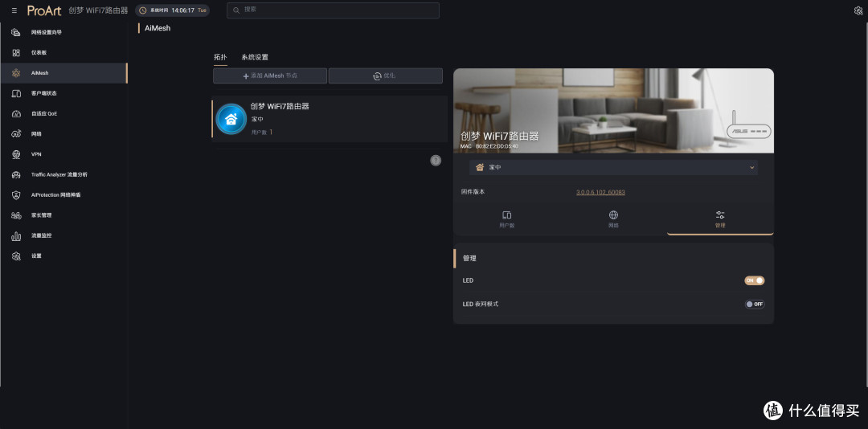Click the system time clock indicator
Viewport: 868px width, 429px height.
click(x=172, y=10)
